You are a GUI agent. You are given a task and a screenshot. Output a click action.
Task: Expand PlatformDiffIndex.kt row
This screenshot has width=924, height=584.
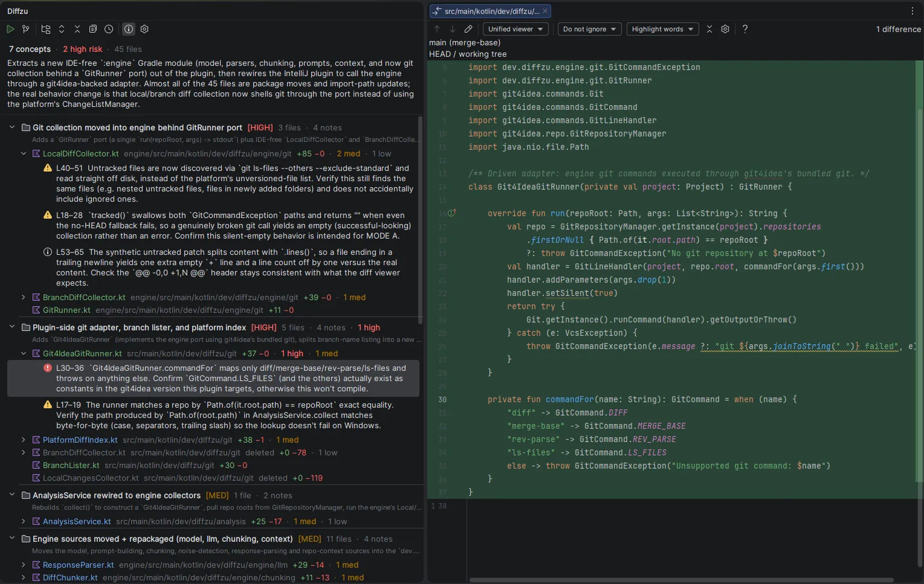tap(24, 440)
